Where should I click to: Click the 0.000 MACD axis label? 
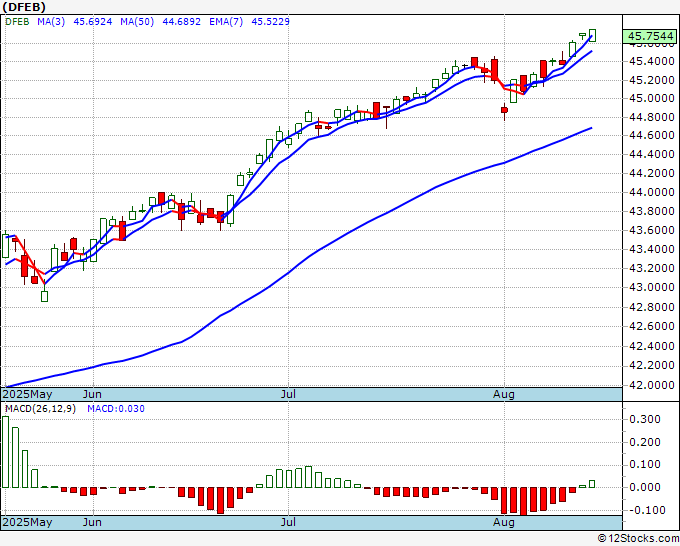pyautogui.click(x=645, y=487)
